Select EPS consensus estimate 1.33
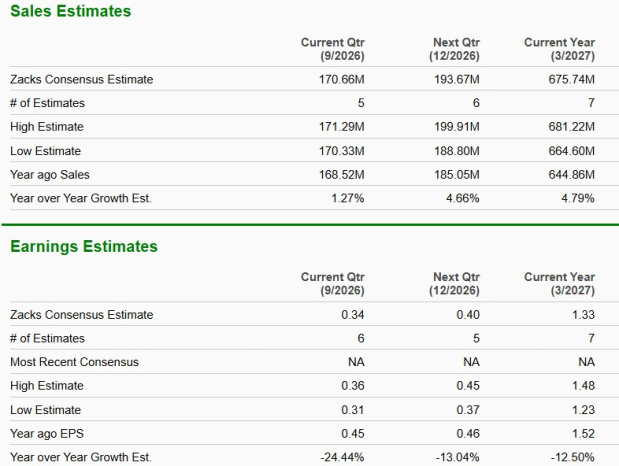The image size is (619, 466). (583, 315)
